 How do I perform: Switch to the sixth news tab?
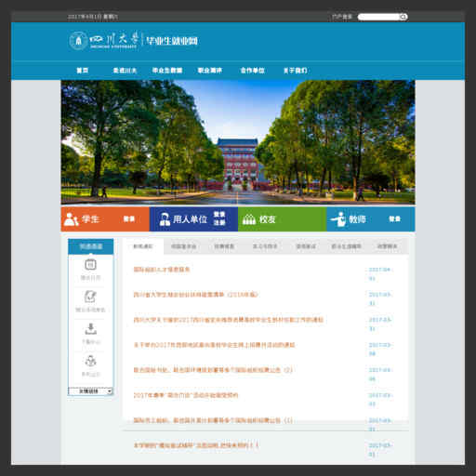[346, 246]
